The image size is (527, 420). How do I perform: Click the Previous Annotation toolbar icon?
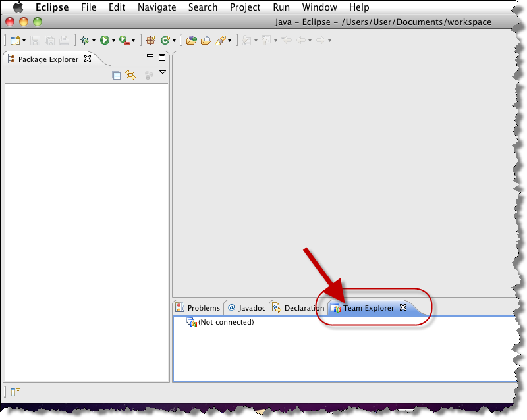267,40
